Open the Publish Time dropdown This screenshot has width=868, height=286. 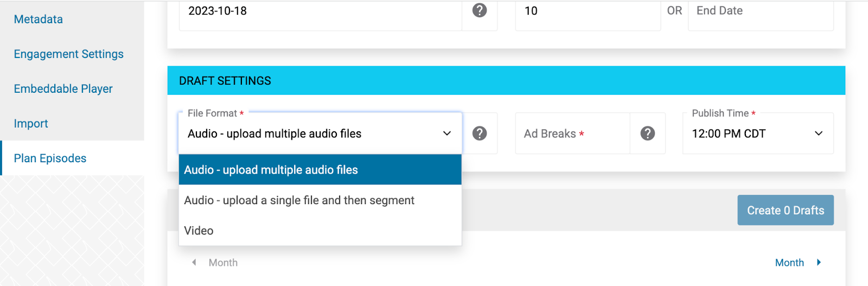click(758, 134)
